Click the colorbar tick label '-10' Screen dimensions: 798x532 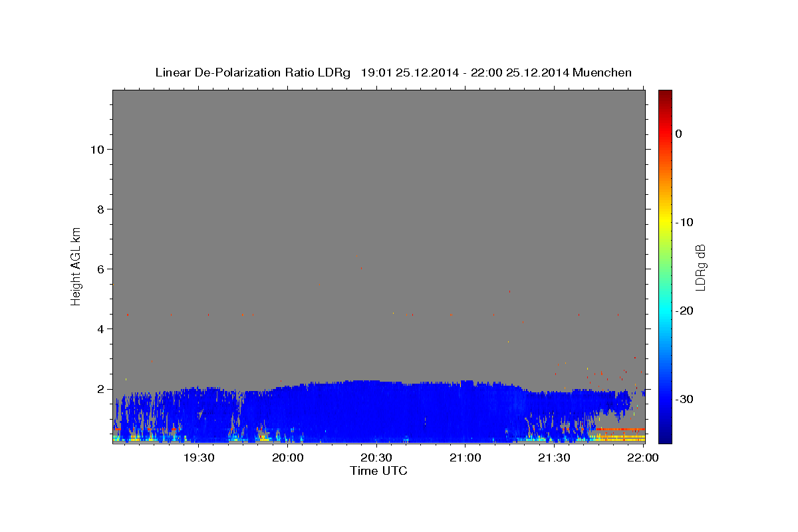(685, 222)
